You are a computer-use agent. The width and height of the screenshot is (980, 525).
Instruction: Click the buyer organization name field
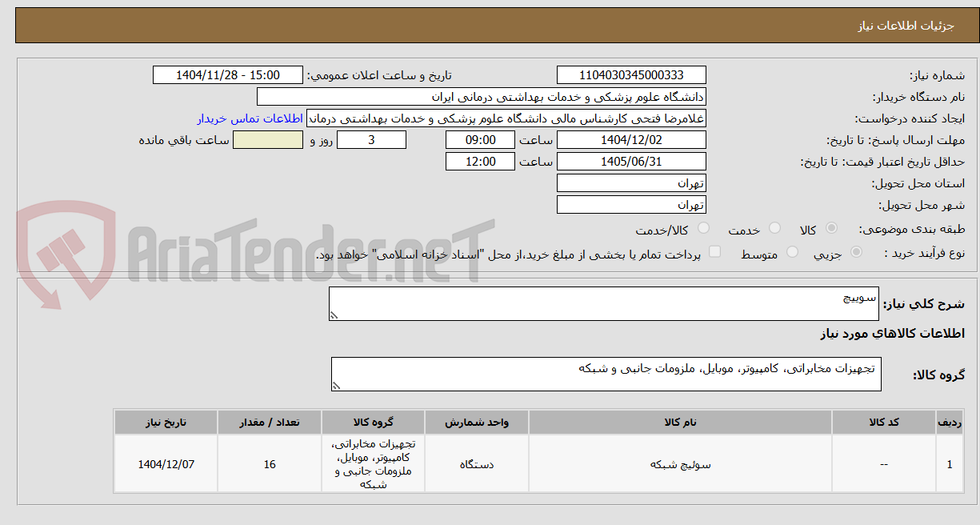[482, 97]
